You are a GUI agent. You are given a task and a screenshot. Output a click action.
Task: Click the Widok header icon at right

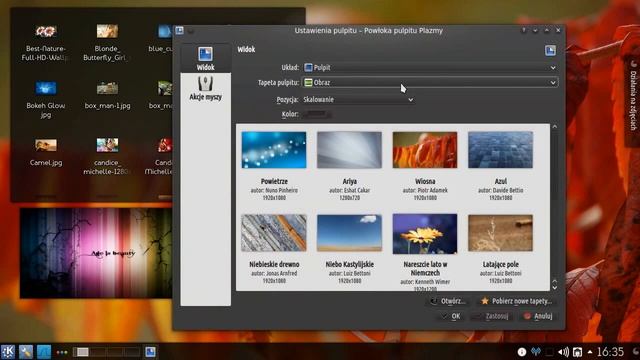(550, 50)
